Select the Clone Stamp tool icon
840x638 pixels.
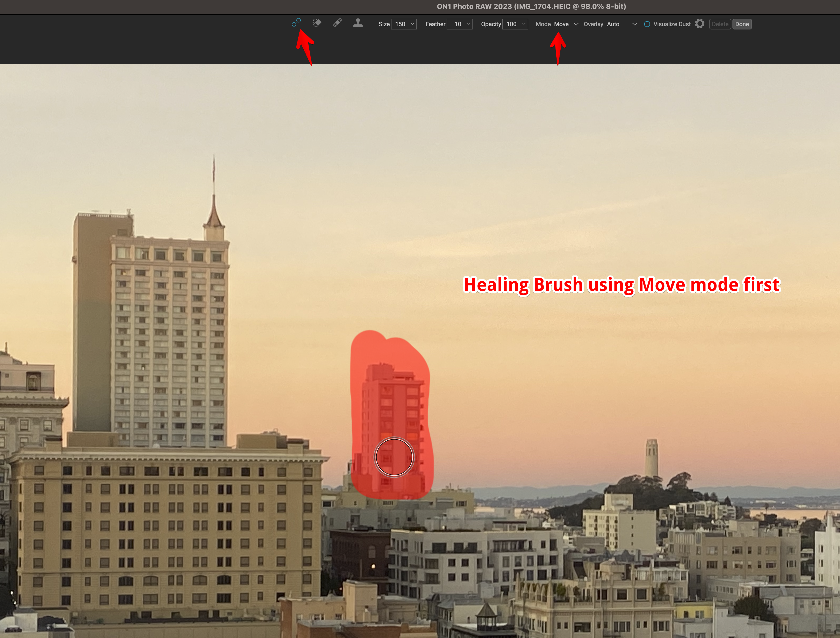coord(358,23)
